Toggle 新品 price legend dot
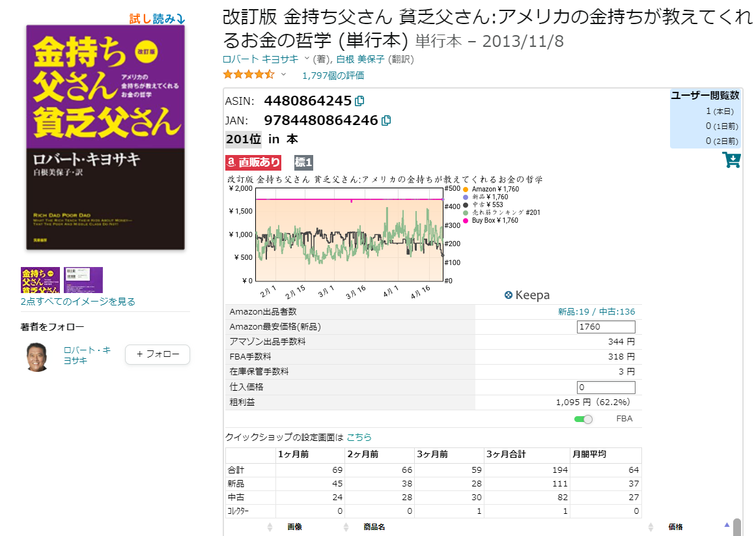 click(466, 197)
